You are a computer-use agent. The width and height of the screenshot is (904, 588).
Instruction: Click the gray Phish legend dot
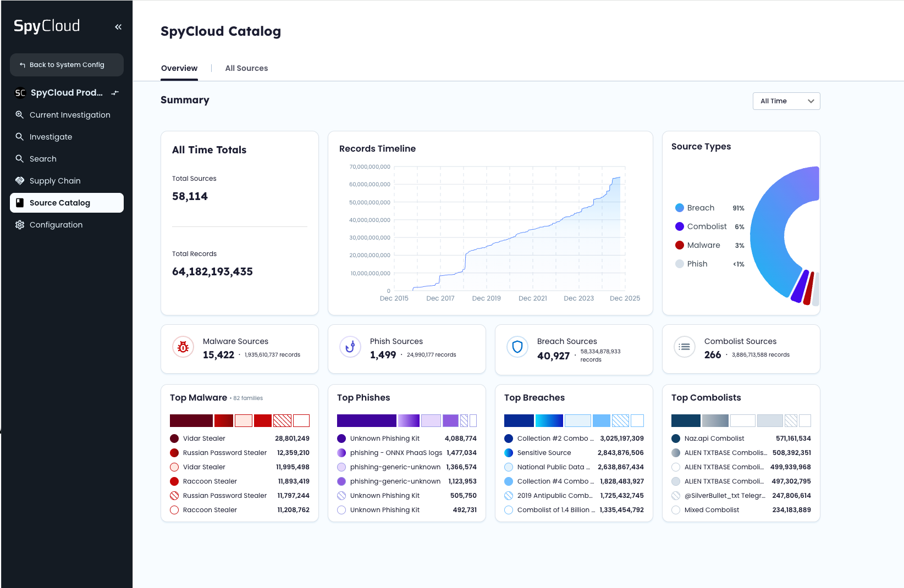[680, 264]
